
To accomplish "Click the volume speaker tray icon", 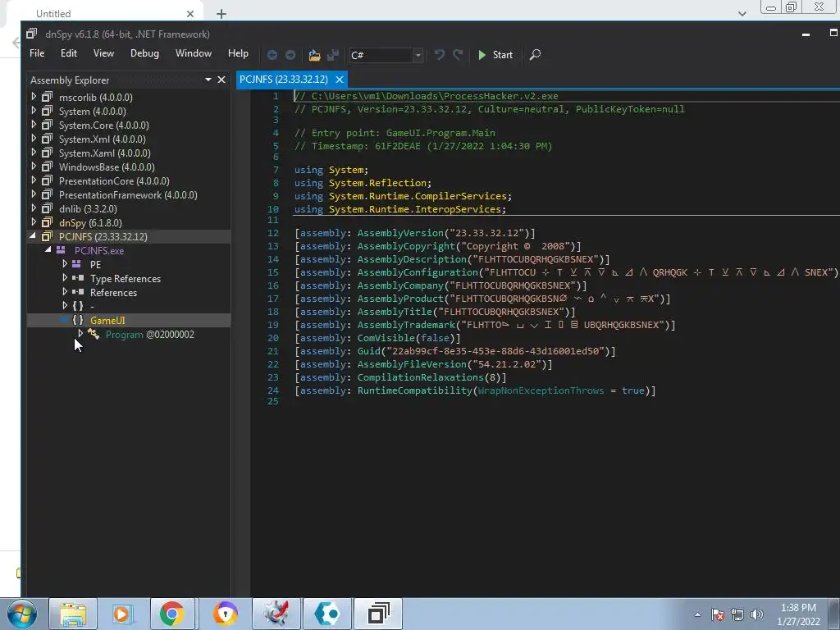I will [x=756, y=614].
